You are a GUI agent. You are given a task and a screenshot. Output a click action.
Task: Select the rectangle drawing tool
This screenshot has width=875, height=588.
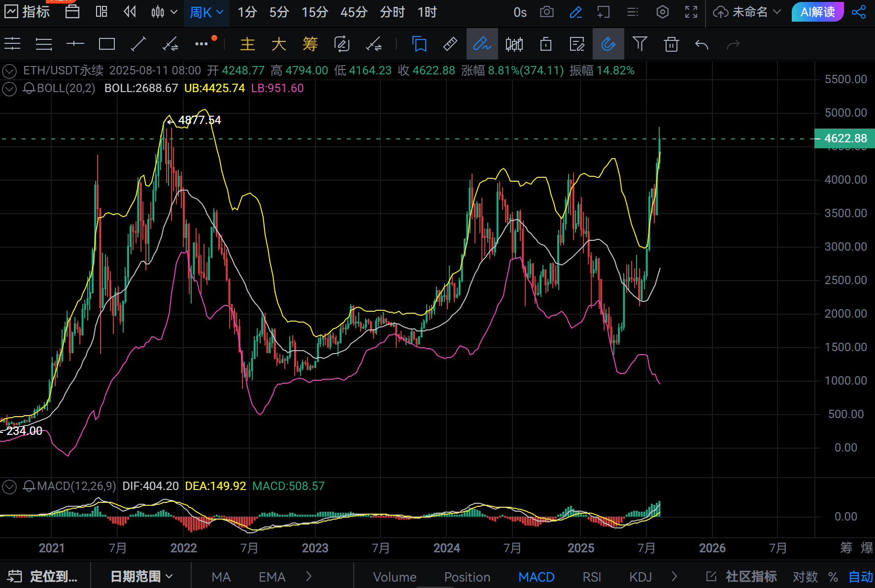107,44
